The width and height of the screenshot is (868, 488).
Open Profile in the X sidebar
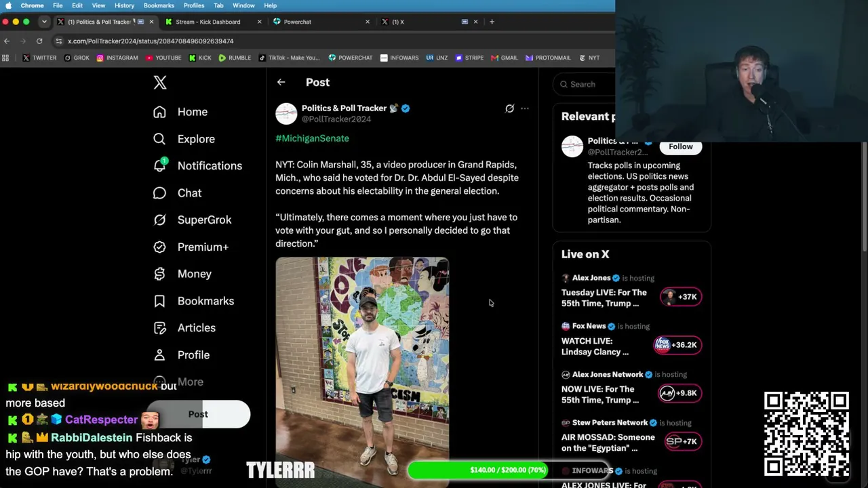pyautogui.click(x=181, y=355)
